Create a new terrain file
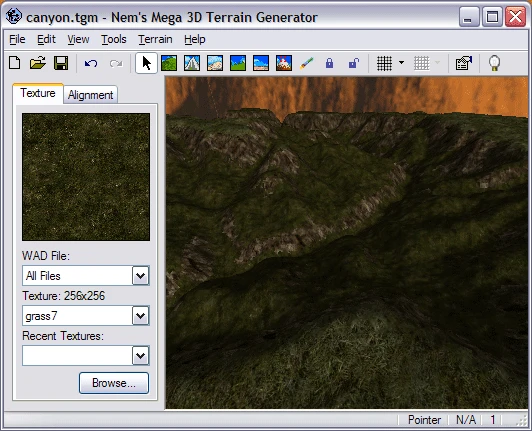The image size is (532, 431). point(15,63)
